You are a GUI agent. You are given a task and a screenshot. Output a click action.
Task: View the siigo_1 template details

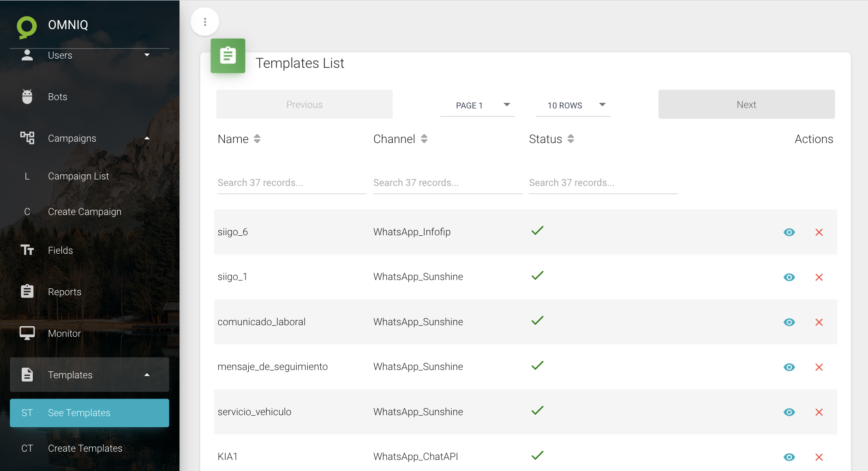[789, 277]
